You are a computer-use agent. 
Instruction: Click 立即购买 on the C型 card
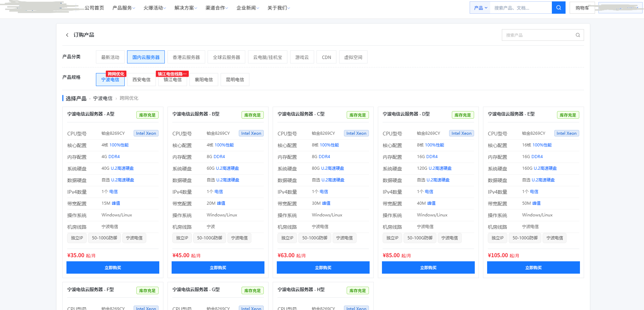323,267
